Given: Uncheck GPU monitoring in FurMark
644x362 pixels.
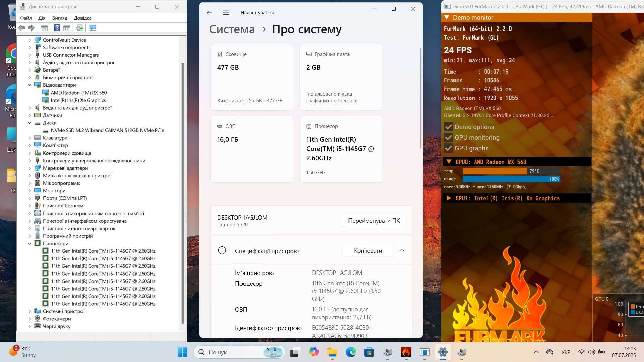Looking at the screenshot, I should (448, 138).
